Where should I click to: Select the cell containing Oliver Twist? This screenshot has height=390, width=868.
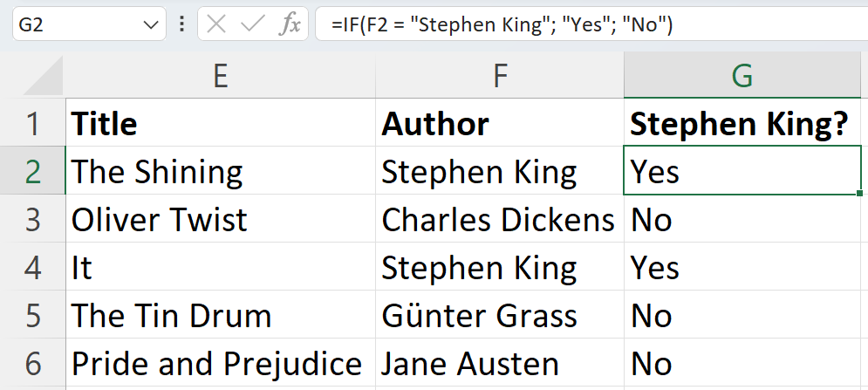pyautogui.click(x=221, y=219)
